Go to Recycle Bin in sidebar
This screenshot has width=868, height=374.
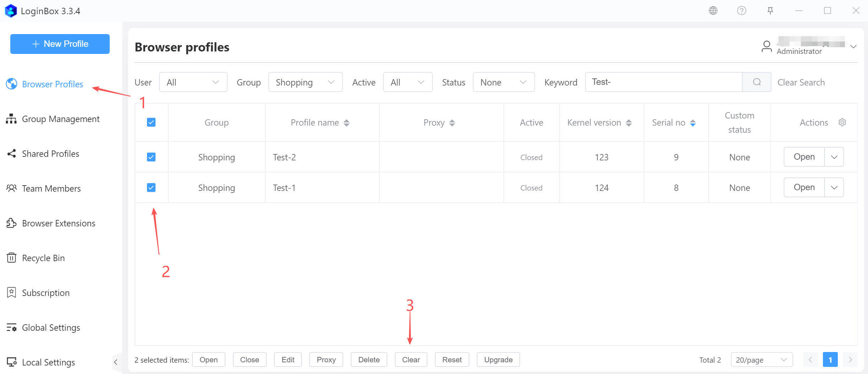pos(43,258)
